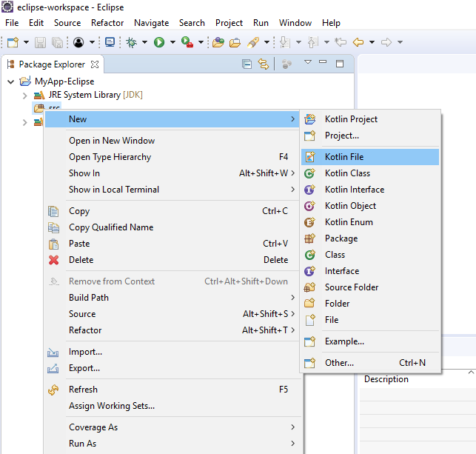Choose Source Folder in New submenu
Image resolution: width=476 pixels, height=454 pixels.
(x=351, y=287)
